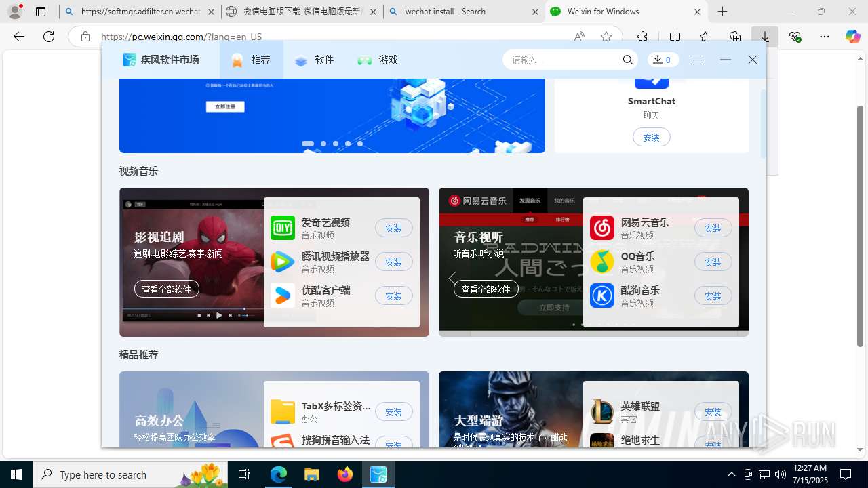
Task: Open Task View on taskbar
Action: [x=244, y=474]
